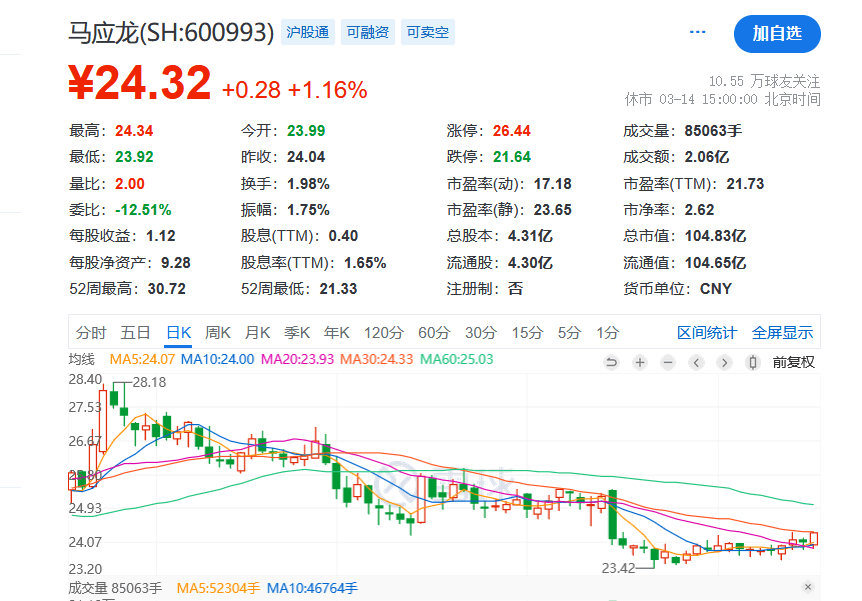Image resolution: width=862 pixels, height=601 pixels.
Task: Open 区间统计 range statistics
Action: [707, 333]
